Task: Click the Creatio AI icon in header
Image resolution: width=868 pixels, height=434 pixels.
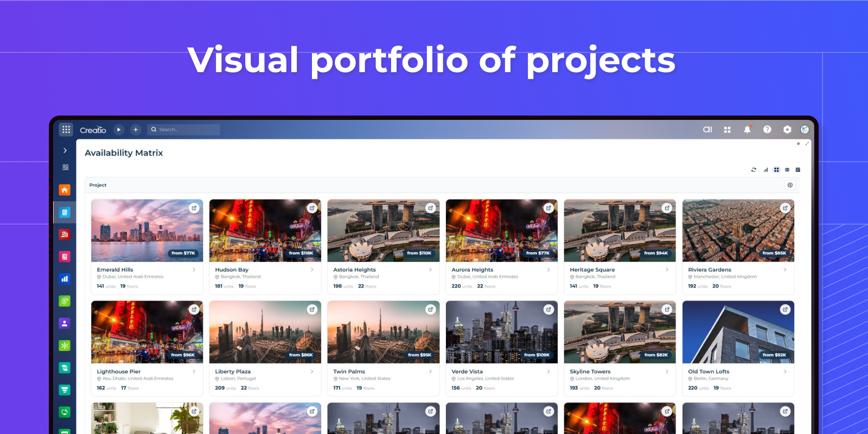Action: (707, 130)
